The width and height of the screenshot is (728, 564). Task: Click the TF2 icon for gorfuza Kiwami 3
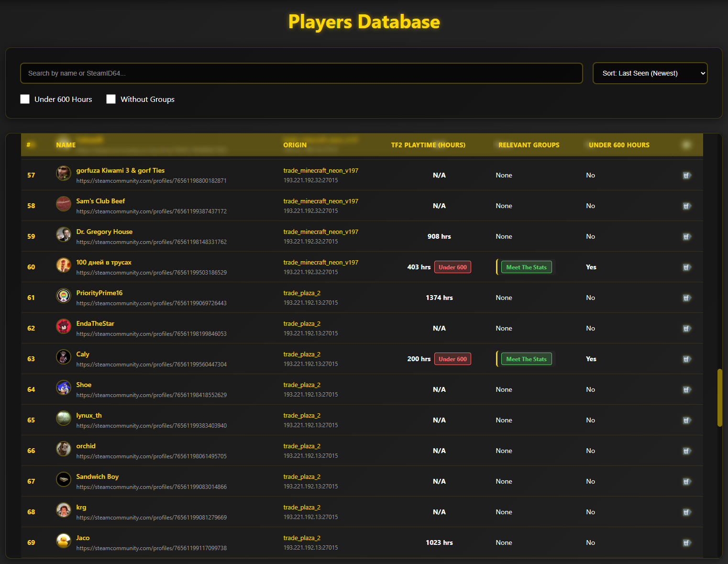[x=687, y=175]
